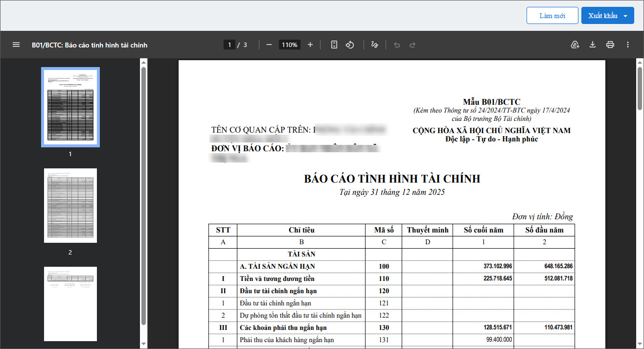
Task: Click the row Các khoản phải thu ngắn hạn
Action: [x=391, y=327]
